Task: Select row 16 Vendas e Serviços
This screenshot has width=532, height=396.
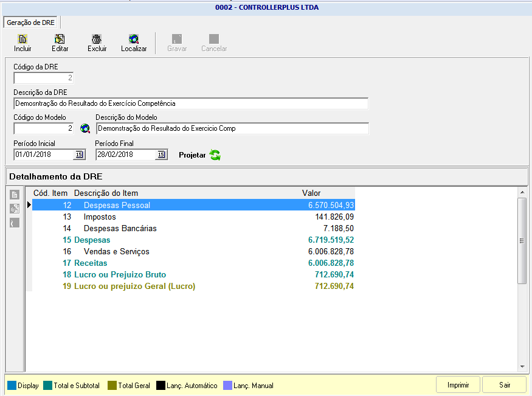Action: (x=193, y=251)
